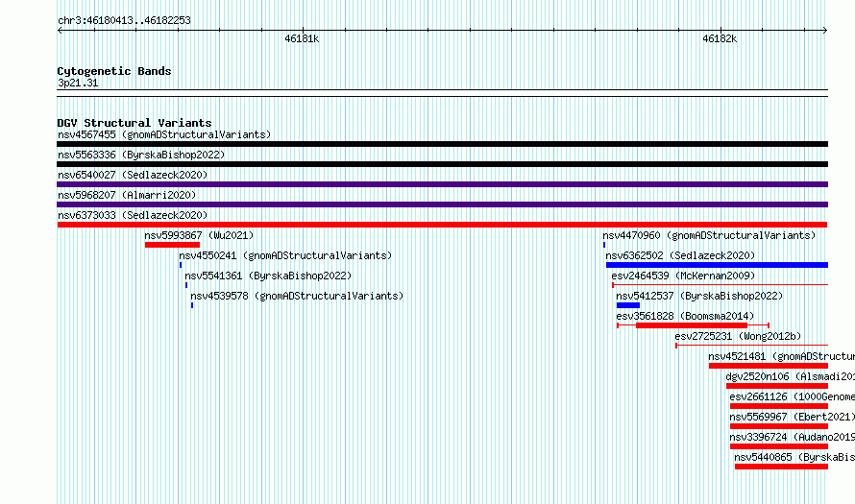Open variant nsv4521481 gnomAD label
Viewport: 855px width, 504px height.
pyautogui.click(x=781, y=356)
